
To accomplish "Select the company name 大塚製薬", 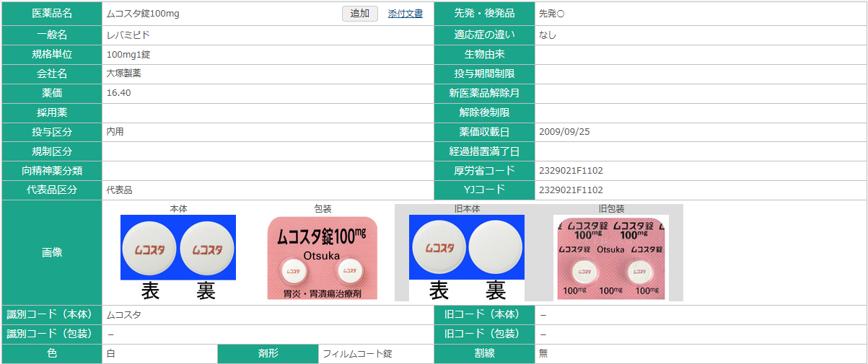I will [x=124, y=74].
